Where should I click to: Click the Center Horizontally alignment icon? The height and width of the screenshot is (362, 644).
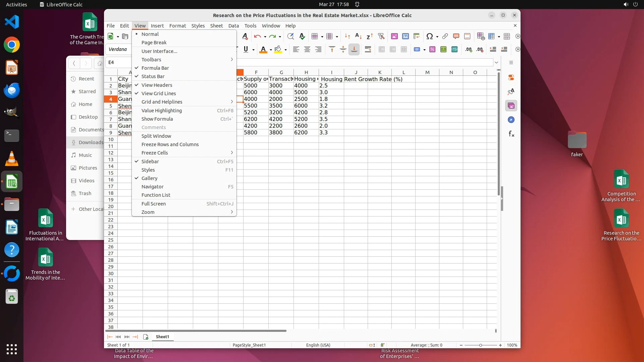pyautogui.click(x=307, y=50)
